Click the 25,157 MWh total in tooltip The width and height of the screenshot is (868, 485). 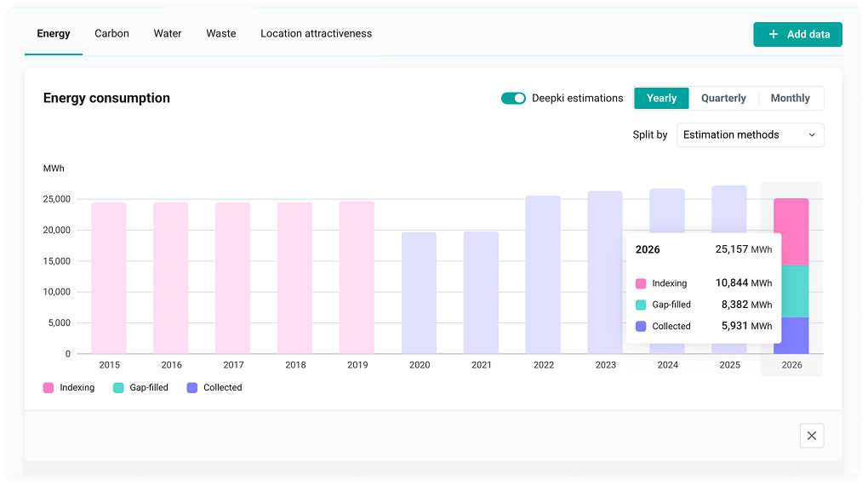pos(744,249)
